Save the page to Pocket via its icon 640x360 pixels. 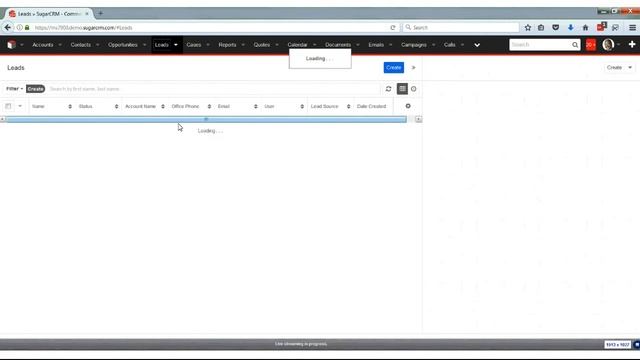coord(556,27)
